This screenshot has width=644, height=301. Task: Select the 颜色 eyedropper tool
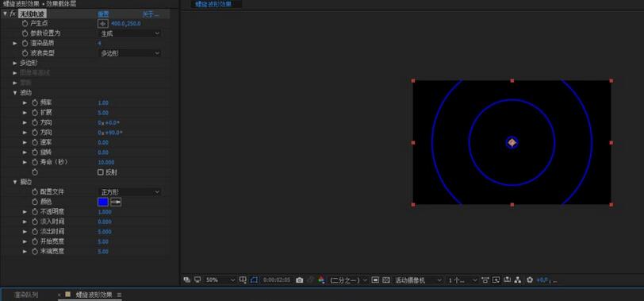[x=116, y=202]
